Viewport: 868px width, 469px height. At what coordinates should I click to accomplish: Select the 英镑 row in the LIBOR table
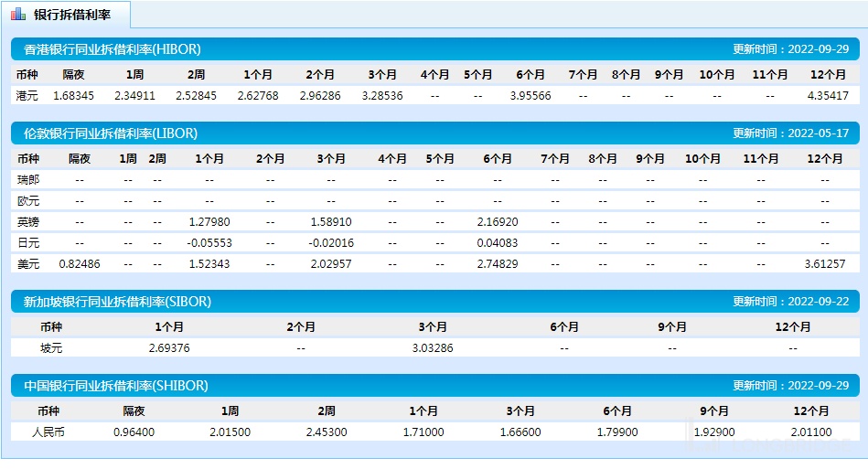[x=27, y=221]
